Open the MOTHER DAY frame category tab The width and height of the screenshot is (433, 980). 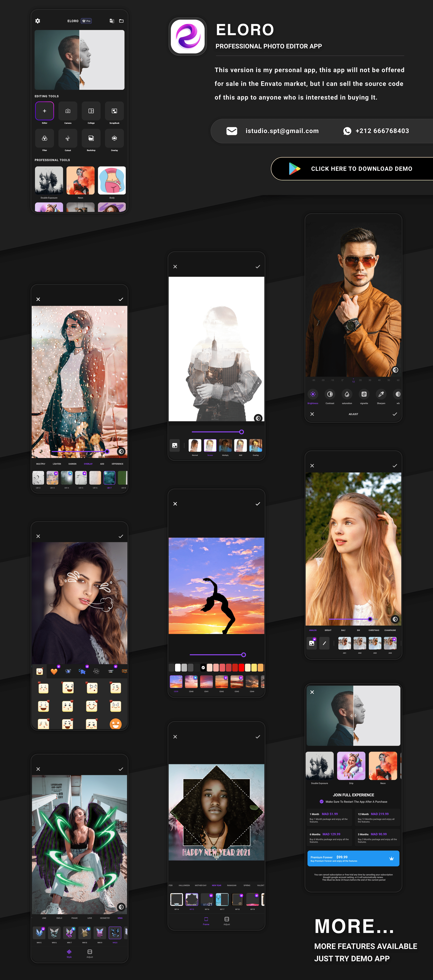(x=201, y=885)
